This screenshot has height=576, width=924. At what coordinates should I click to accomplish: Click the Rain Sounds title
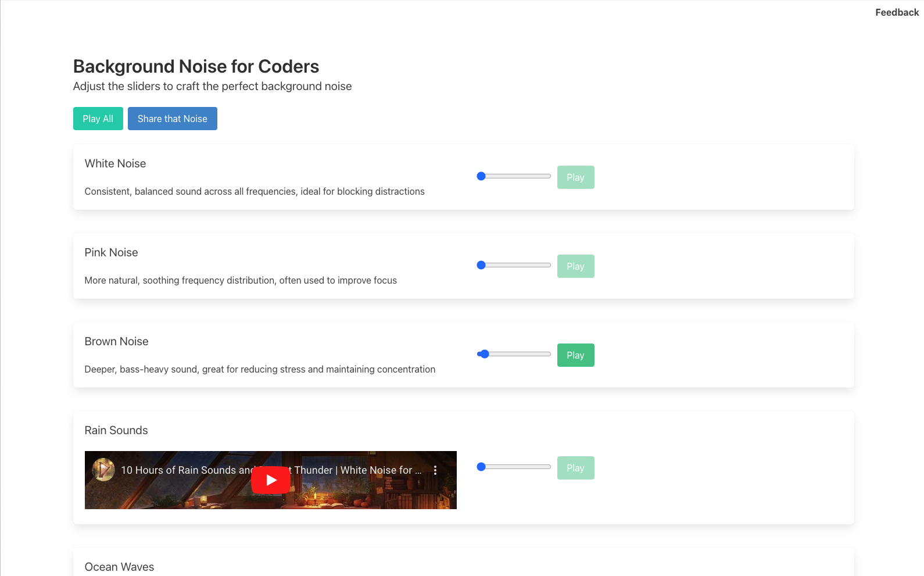116,430
